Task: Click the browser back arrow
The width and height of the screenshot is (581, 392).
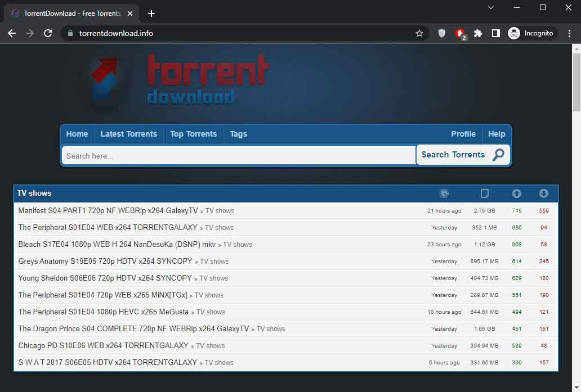Action: [x=12, y=33]
